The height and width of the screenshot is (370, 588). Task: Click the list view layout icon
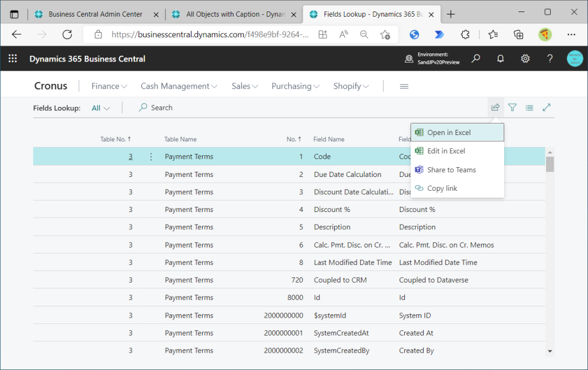click(x=529, y=107)
